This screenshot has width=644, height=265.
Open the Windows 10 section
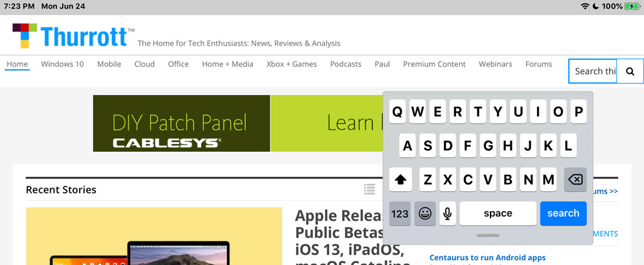(62, 64)
